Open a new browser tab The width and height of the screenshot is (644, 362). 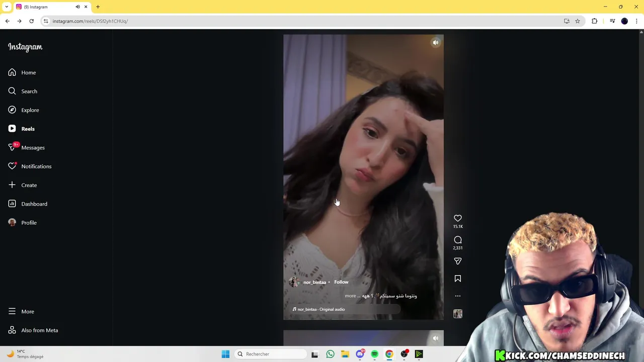tap(98, 7)
